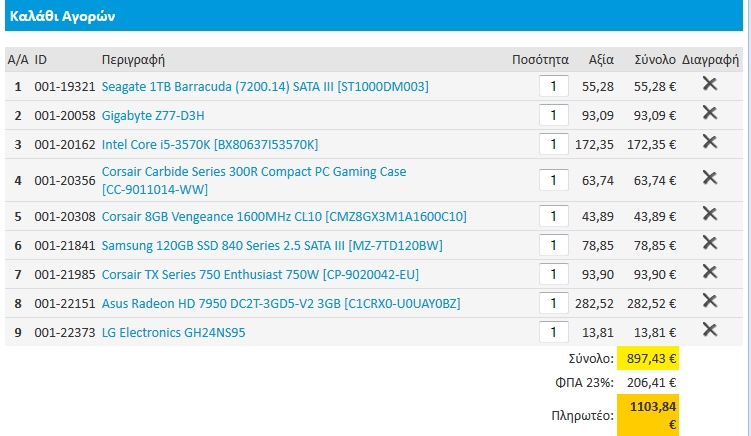The width and height of the screenshot is (751, 436).
Task: Click the Περιγραφή column header
Action: click(x=133, y=60)
